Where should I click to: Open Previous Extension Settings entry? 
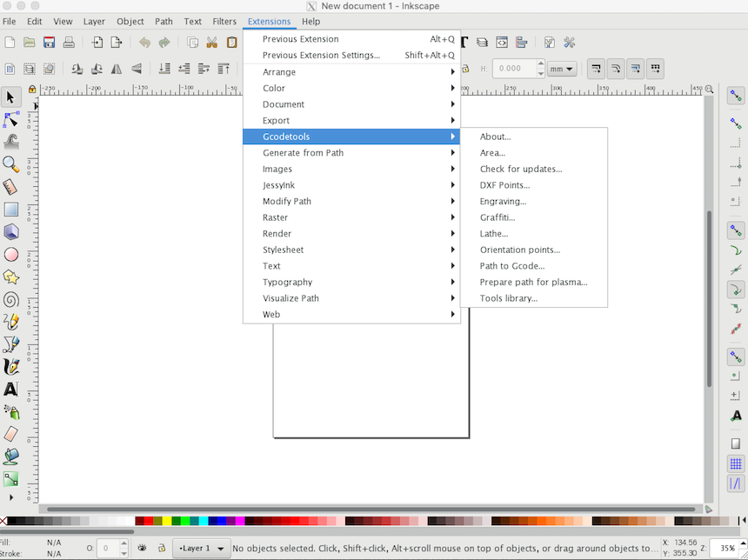(x=351, y=56)
